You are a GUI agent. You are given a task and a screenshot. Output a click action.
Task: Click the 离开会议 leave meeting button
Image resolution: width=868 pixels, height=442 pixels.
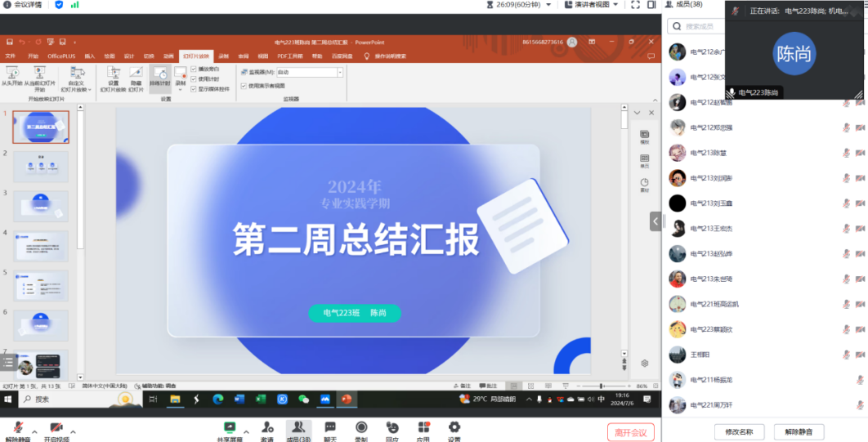click(630, 432)
